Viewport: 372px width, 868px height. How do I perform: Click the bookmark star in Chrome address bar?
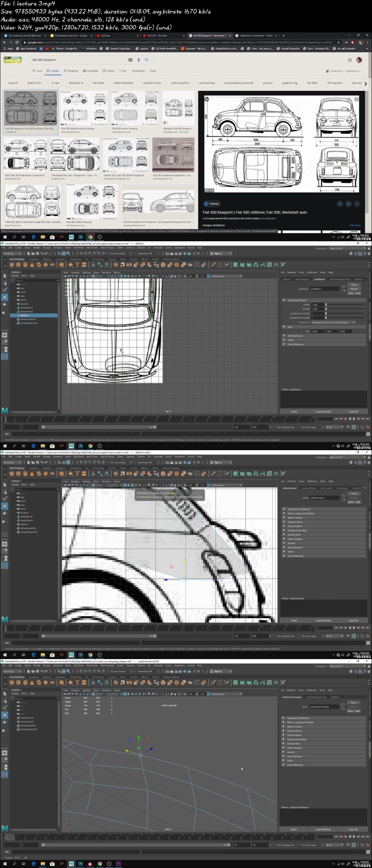[338, 43]
